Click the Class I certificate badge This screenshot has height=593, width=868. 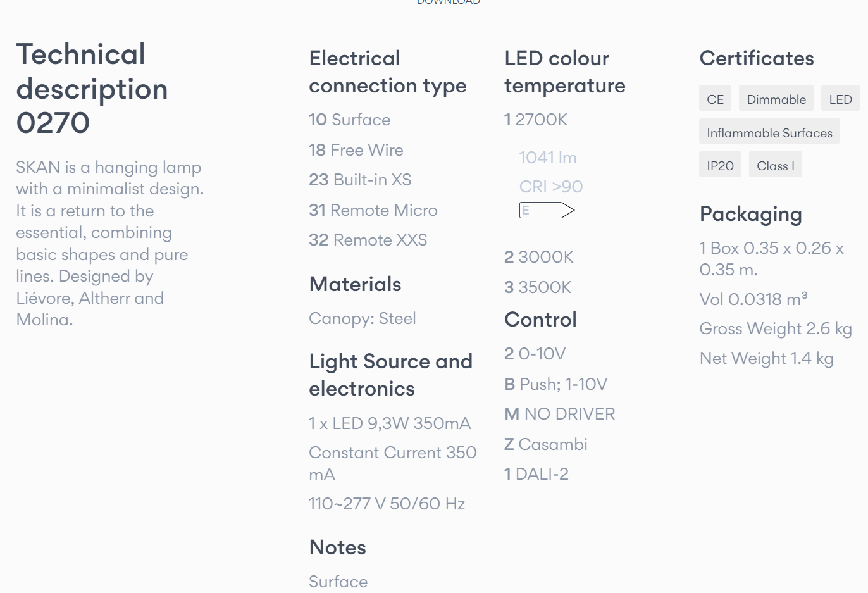point(775,166)
